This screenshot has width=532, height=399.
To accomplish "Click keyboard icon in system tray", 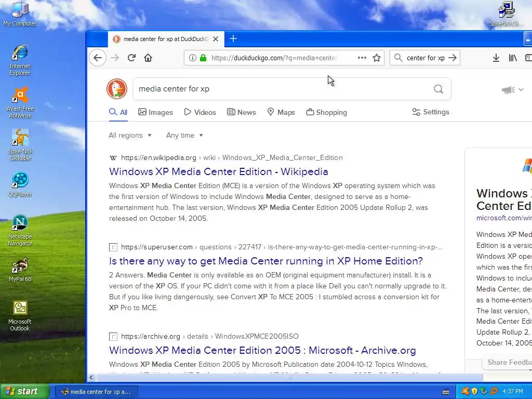I will [446, 392].
